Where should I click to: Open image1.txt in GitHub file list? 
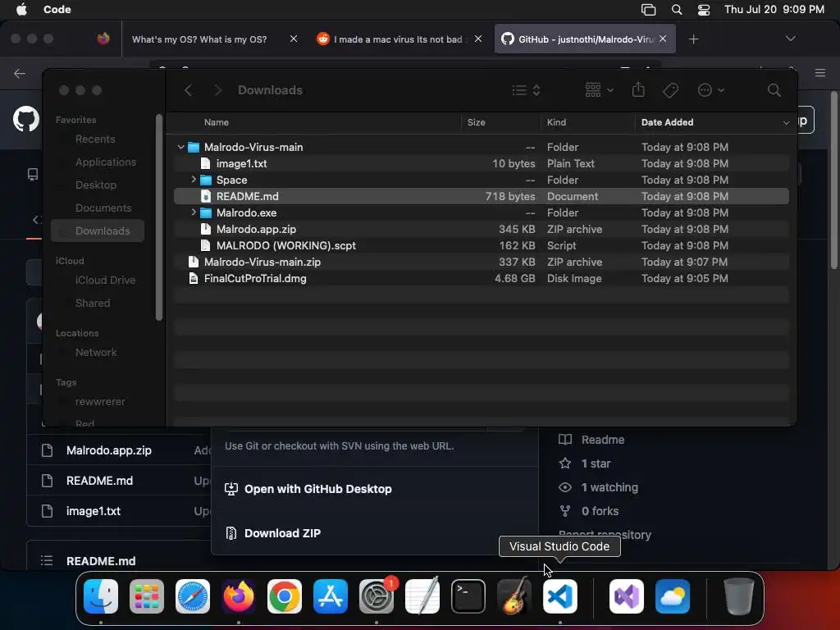tap(94, 511)
